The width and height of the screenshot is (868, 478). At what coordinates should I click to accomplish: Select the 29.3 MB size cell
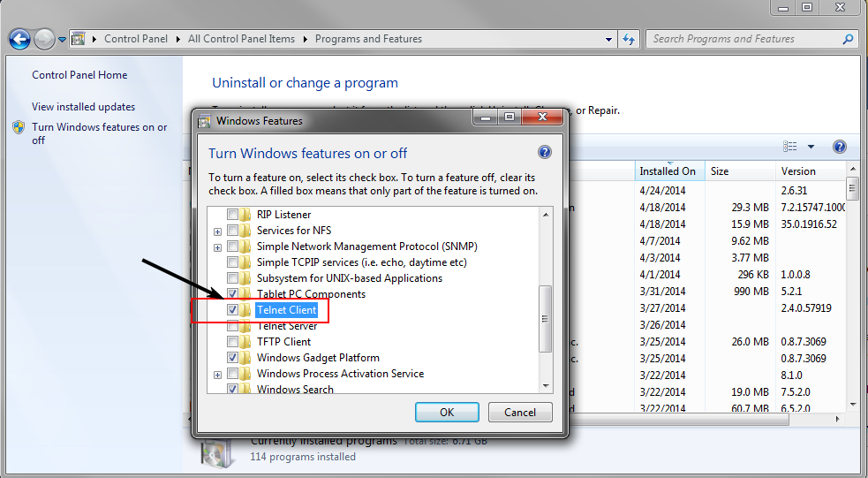point(750,207)
